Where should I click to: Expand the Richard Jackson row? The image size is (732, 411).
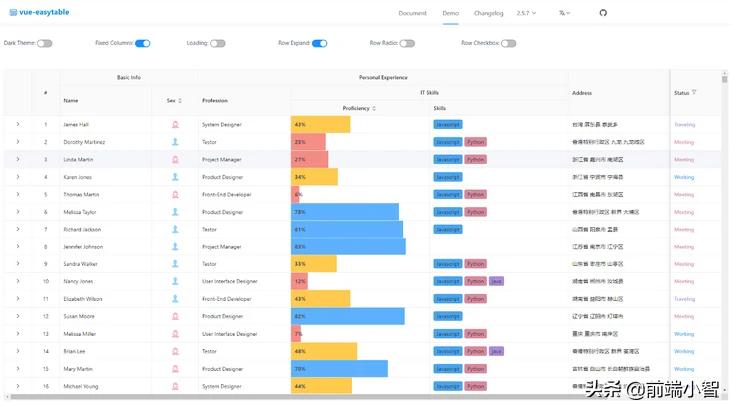(x=18, y=229)
